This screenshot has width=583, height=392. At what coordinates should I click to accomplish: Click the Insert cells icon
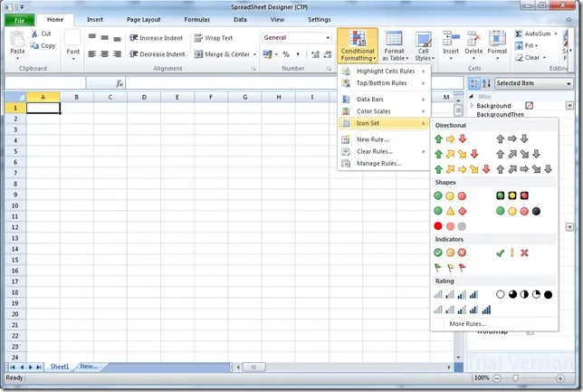[x=451, y=38]
